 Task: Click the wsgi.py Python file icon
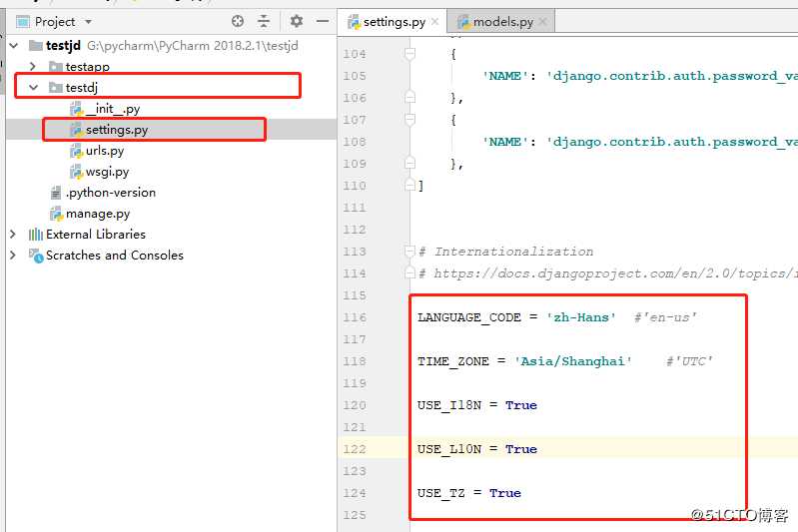(x=76, y=172)
